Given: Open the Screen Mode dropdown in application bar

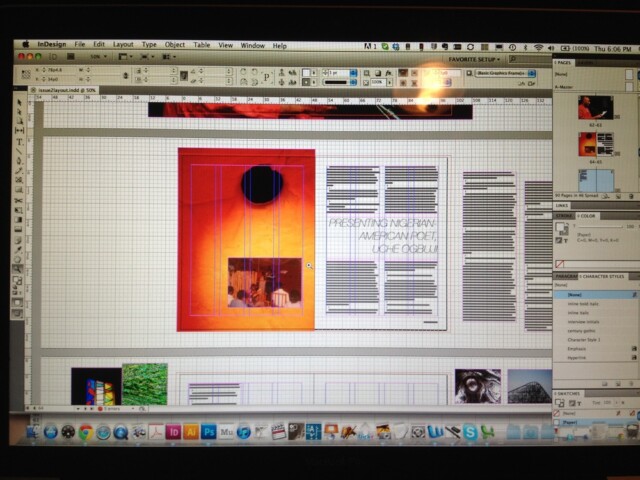Looking at the screenshot, I should pyautogui.click(x=147, y=57).
